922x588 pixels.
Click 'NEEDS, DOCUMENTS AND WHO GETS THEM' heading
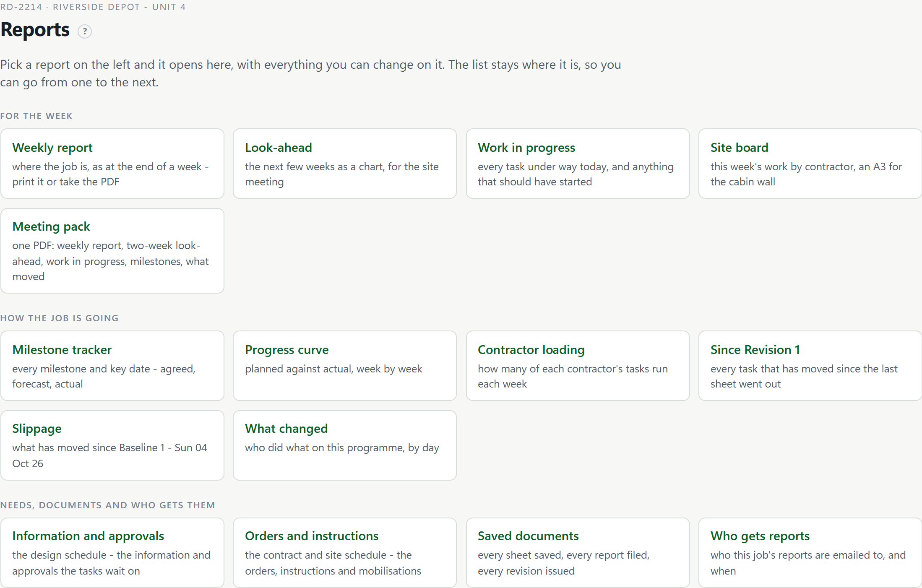coord(107,505)
